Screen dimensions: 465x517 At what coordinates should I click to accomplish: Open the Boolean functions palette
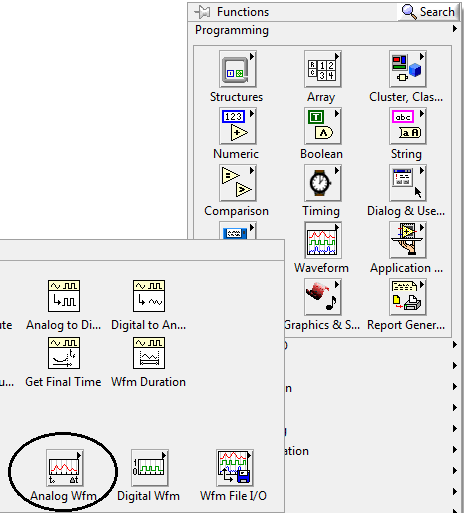[323, 126]
